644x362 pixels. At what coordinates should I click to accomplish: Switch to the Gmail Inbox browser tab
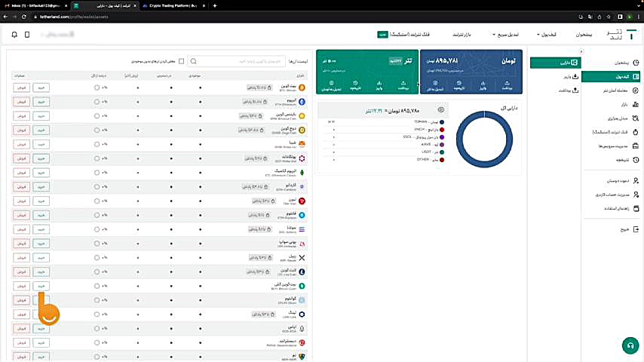click(x=35, y=6)
